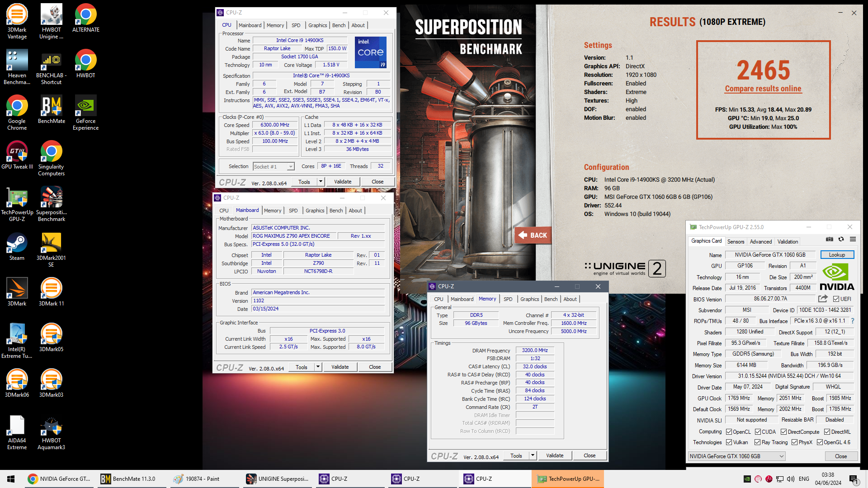Open the GPU Tweak III desktop icon
This screenshot has height=488, width=868.
[17, 155]
